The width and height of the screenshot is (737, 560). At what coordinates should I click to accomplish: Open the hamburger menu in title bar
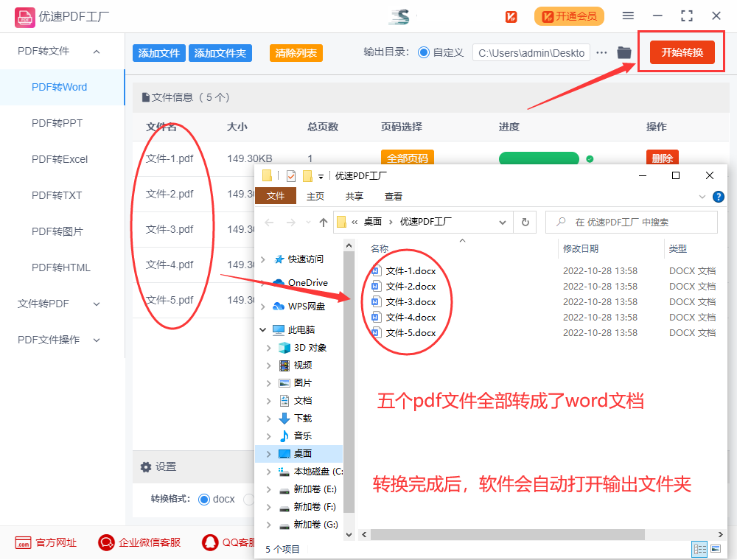628,16
